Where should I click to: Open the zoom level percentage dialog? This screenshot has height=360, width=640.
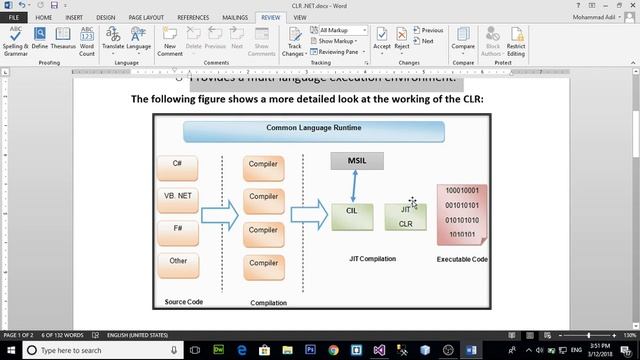point(629,335)
